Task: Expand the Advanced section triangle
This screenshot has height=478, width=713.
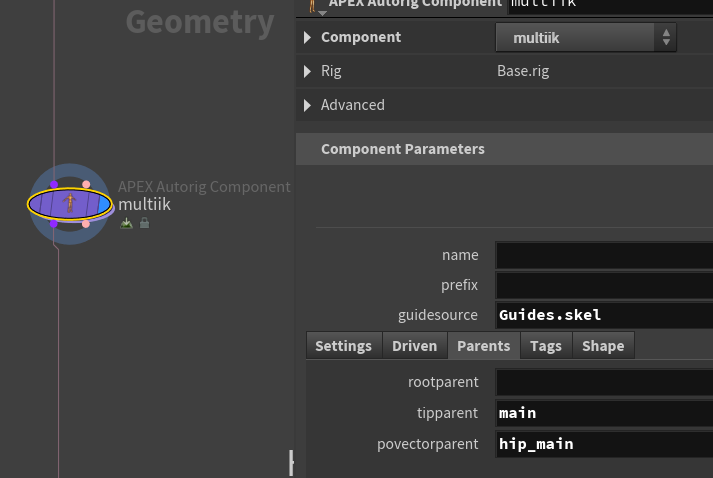Action: coord(307,105)
